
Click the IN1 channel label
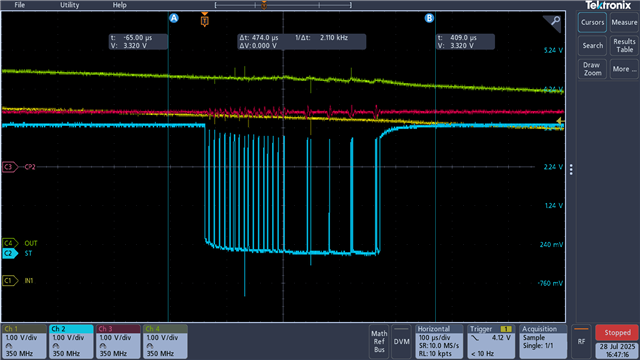pyautogui.click(x=29, y=281)
